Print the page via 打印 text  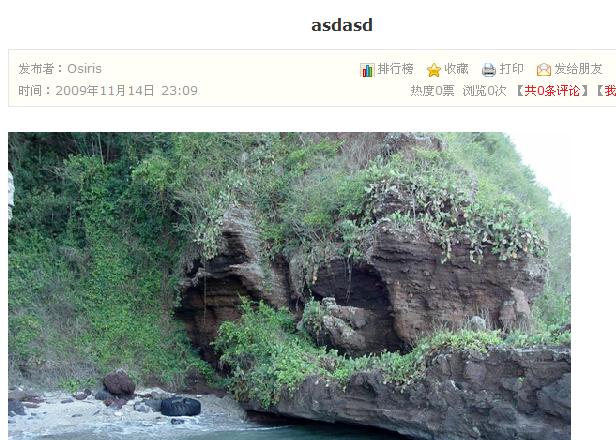511,69
